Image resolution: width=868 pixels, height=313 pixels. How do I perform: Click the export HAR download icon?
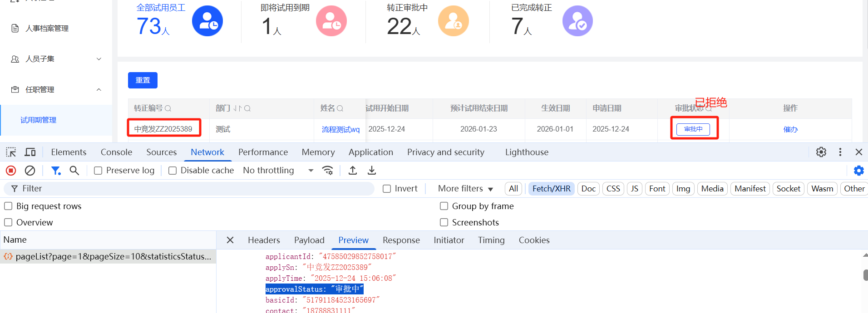click(x=372, y=171)
